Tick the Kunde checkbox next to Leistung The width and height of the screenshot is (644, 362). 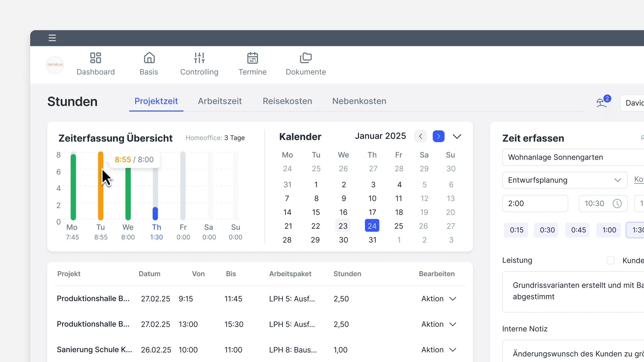click(610, 260)
